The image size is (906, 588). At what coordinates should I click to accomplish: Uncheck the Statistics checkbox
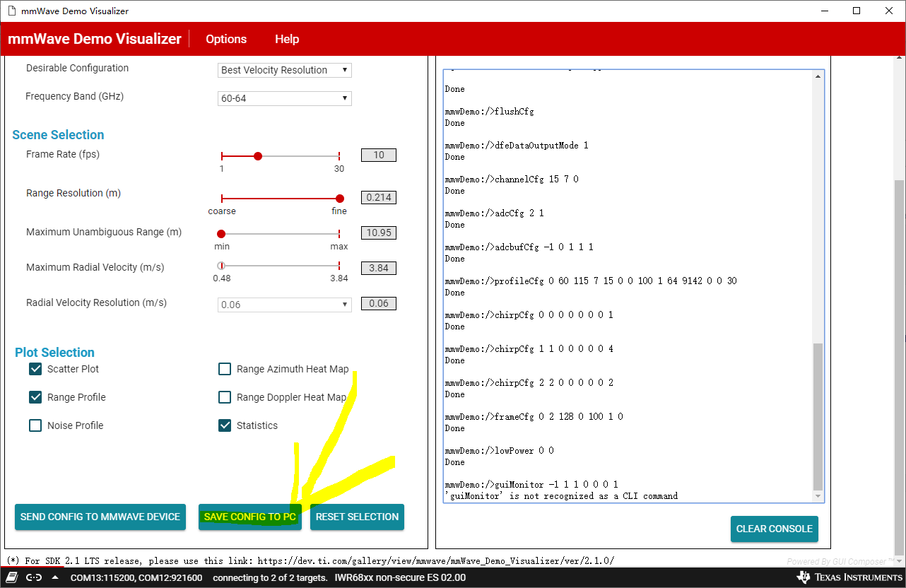(225, 425)
